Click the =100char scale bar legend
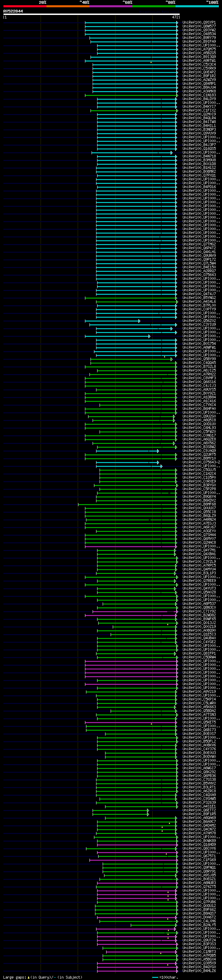 (x=165, y=977)
